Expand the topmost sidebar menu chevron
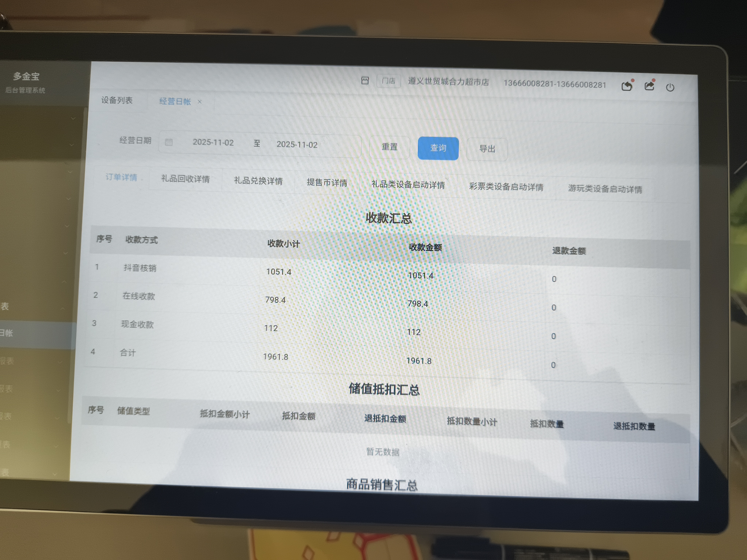The height and width of the screenshot is (560, 747). coord(73,118)
